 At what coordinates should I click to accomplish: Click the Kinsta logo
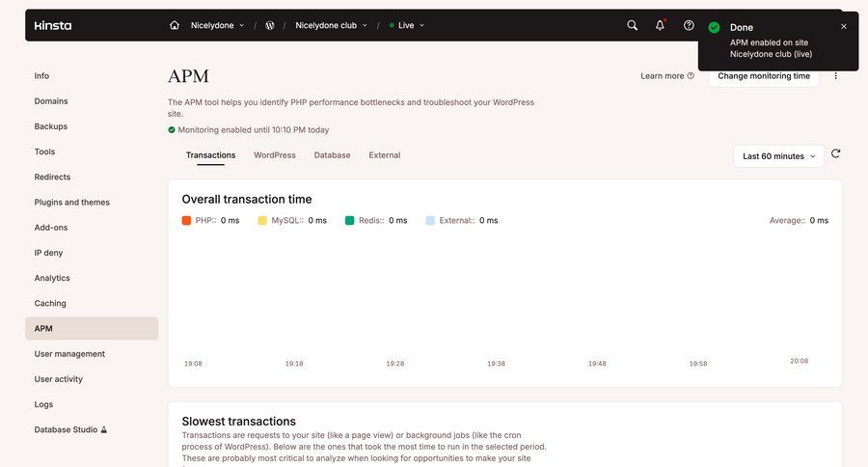(53, 25)
